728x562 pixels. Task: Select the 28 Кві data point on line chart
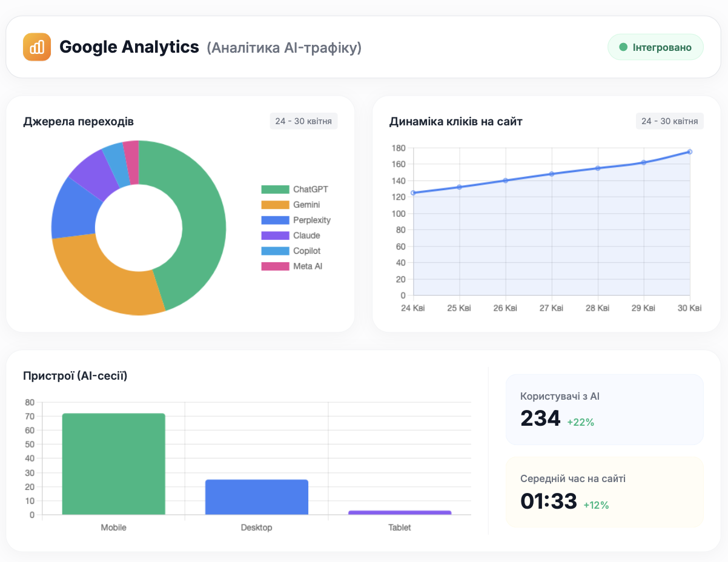click(x=598, y=168)
